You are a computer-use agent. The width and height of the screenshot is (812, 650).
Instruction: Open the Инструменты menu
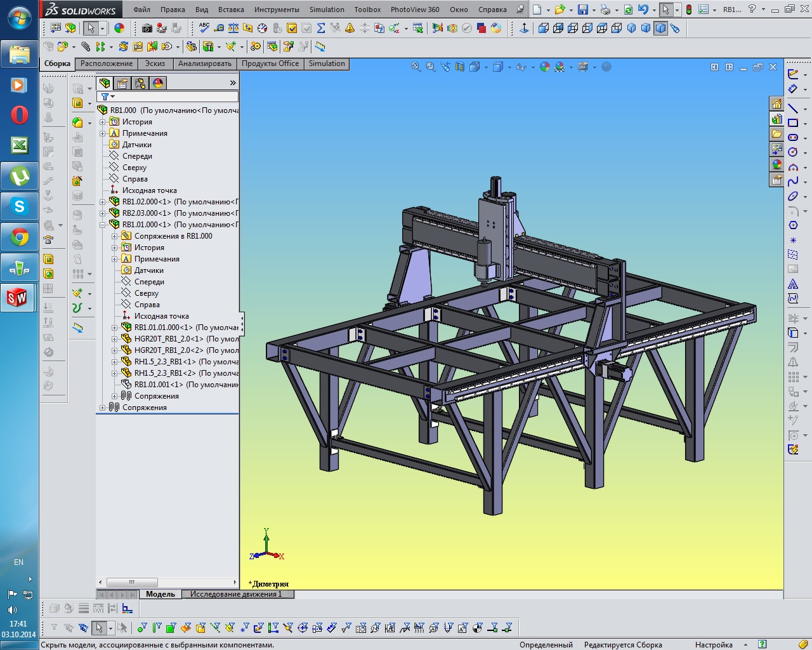[277, 10]
